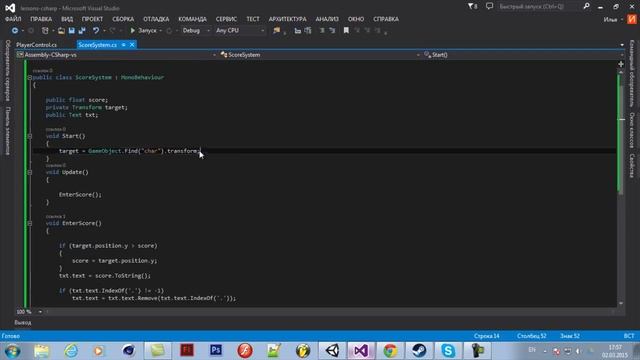
Task: Open the ОТЛАДКА menu
Action: (156, 19)
